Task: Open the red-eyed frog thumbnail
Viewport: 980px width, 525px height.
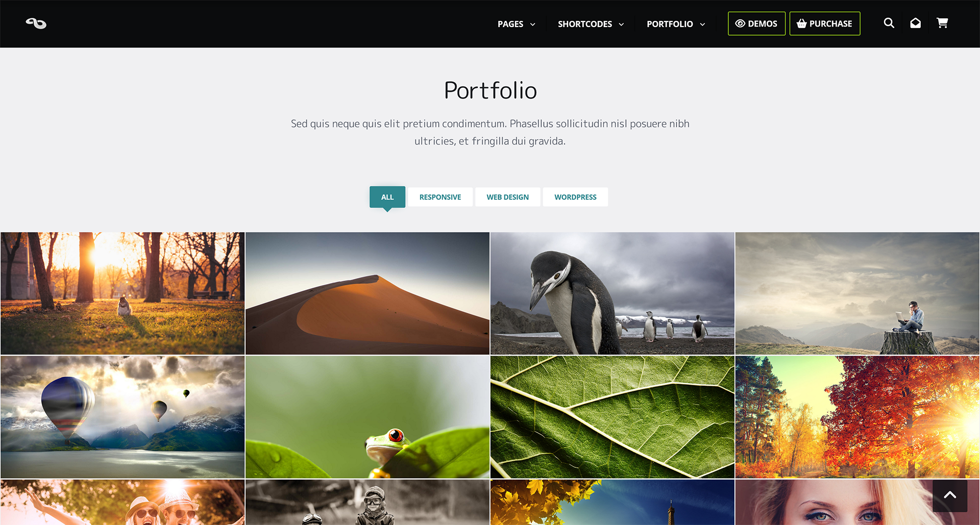Action: click(367, 417)
